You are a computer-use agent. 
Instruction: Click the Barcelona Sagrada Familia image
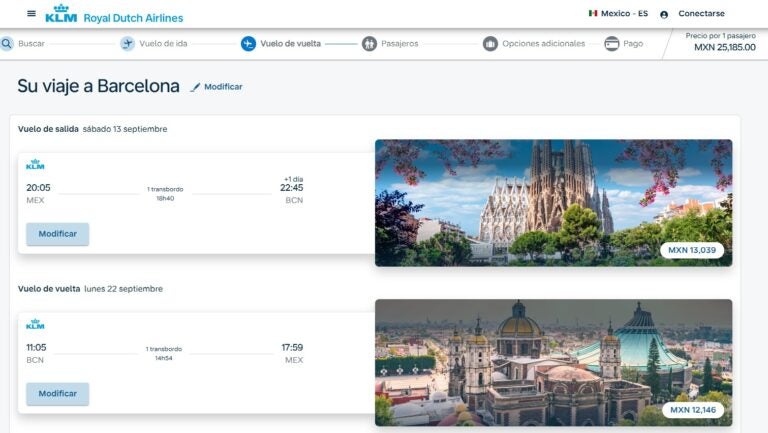553,202
